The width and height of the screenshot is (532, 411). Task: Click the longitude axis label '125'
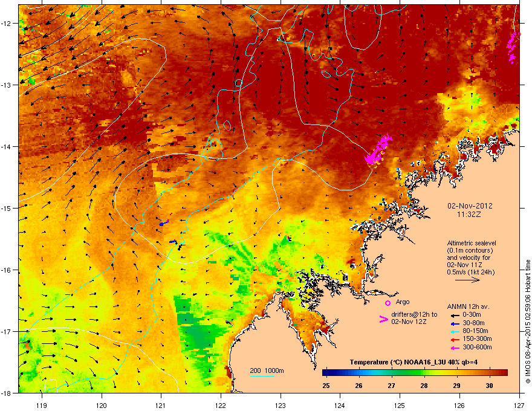coord(400,405)
